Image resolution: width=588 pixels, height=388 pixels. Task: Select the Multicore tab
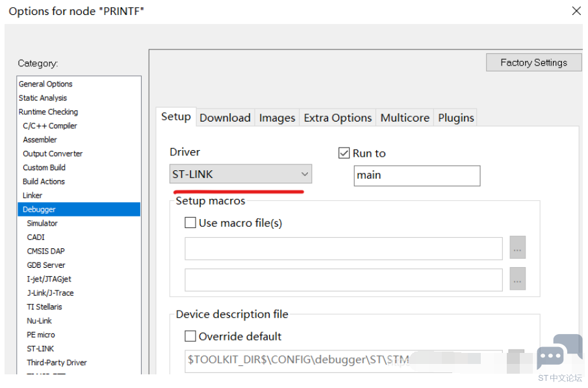[405, 118]
